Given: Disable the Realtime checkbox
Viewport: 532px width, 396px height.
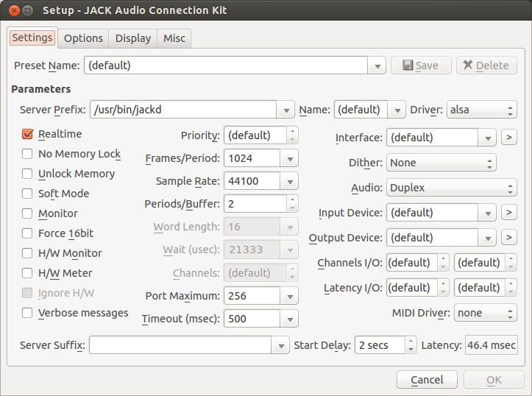Looking at the screenshot, I should click(x=27, y=134).
